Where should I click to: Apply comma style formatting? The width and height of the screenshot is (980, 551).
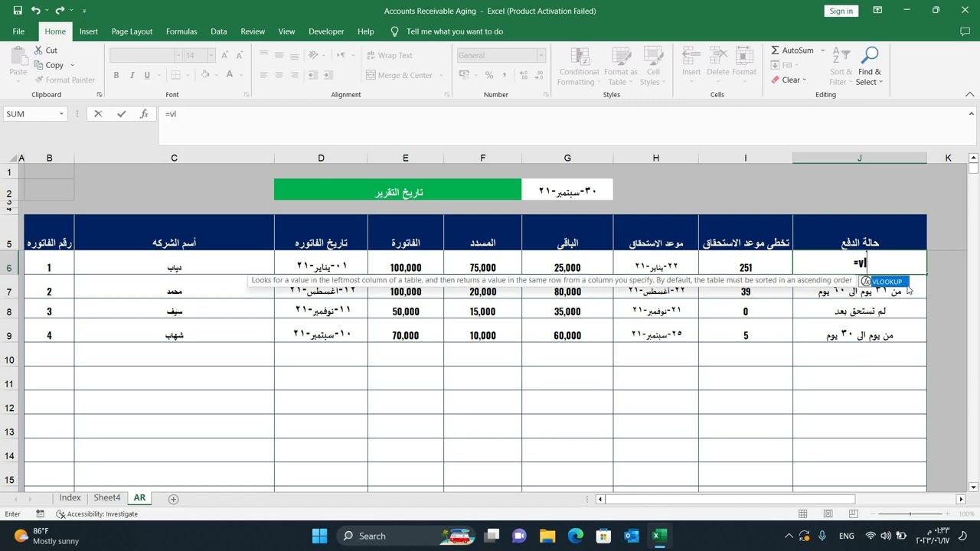(x=505, y=75)
